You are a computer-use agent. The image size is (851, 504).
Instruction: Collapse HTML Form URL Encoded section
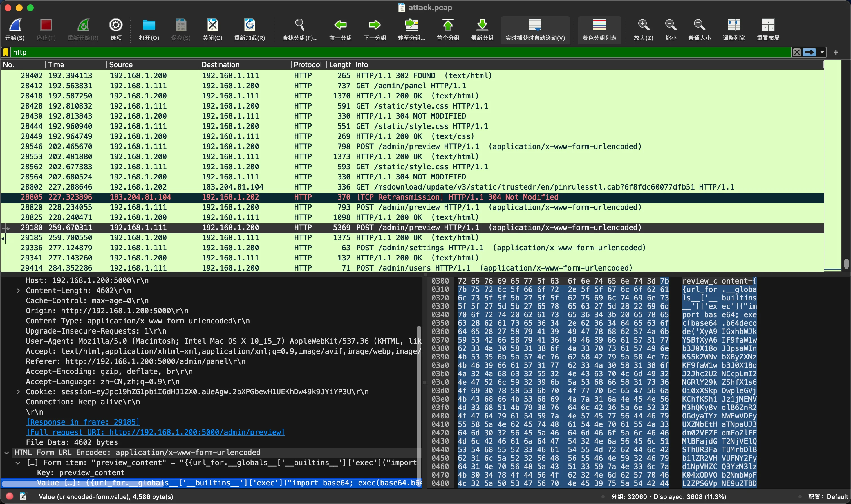click(x=6, y=453)
